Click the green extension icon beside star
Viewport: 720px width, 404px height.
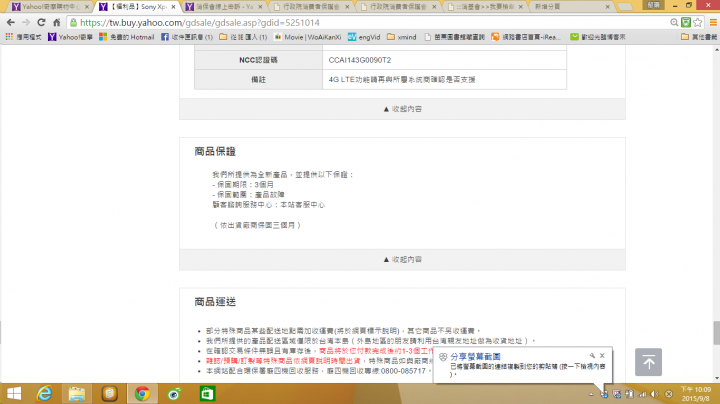[686, 22]
